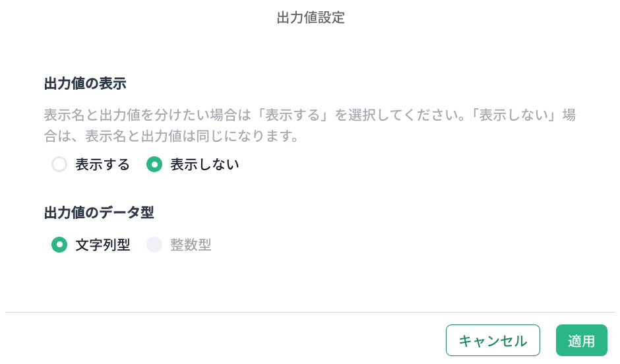This screenshot has height=364, width=620.
Task: Click the 出力値の表示 section heading
Action: 85,84
